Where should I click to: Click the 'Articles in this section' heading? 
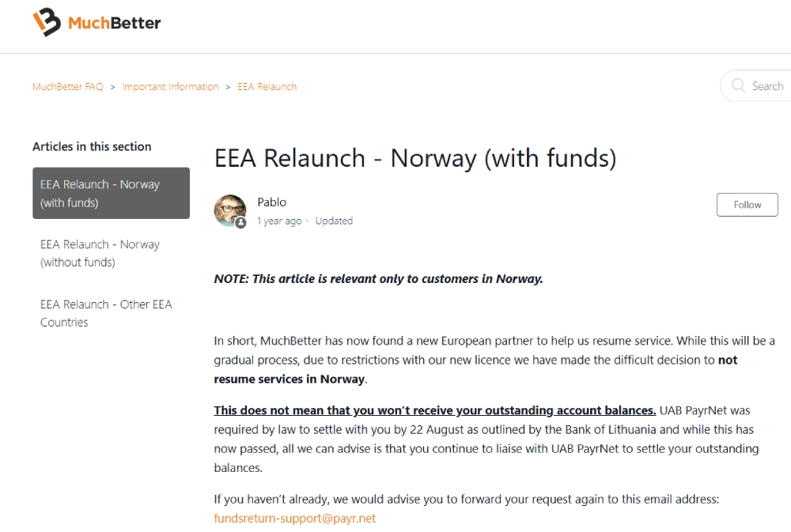pyautogui.click(x=92, y=146)
